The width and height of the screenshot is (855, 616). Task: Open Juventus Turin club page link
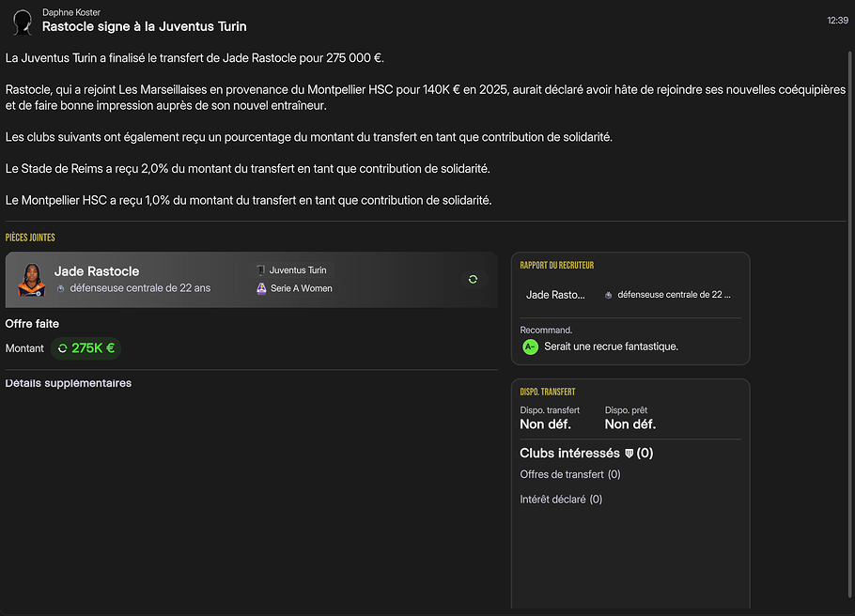coord(298,270)
